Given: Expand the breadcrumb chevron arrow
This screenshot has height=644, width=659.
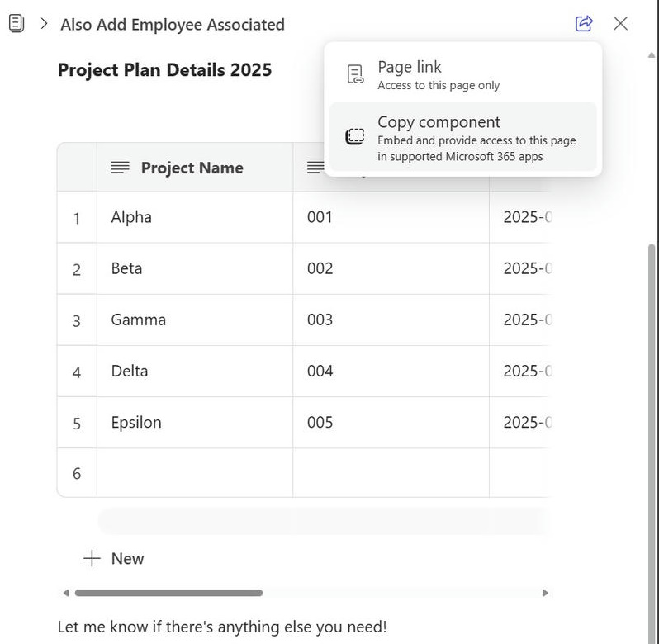Looking at the screenshot, I should (44, 24).
